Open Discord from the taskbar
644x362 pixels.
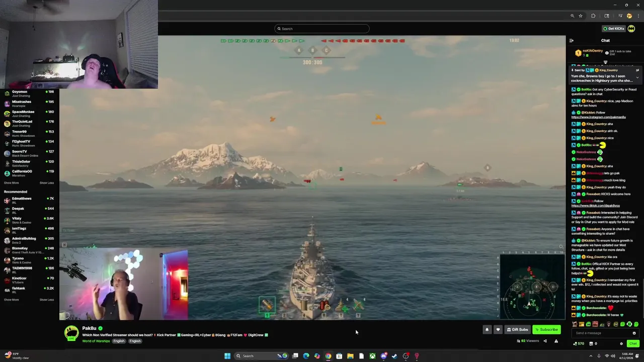click(x=383, y=356)
